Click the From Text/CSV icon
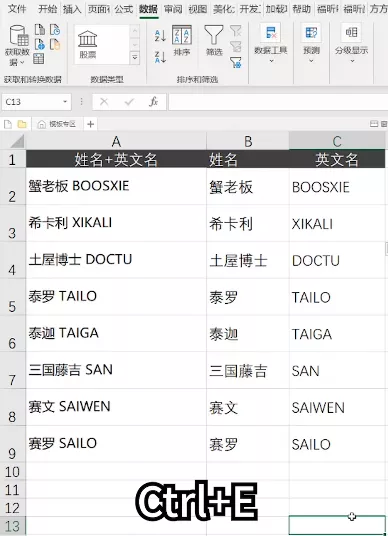Viewport: 388px width, 536px height. [40, 30]
